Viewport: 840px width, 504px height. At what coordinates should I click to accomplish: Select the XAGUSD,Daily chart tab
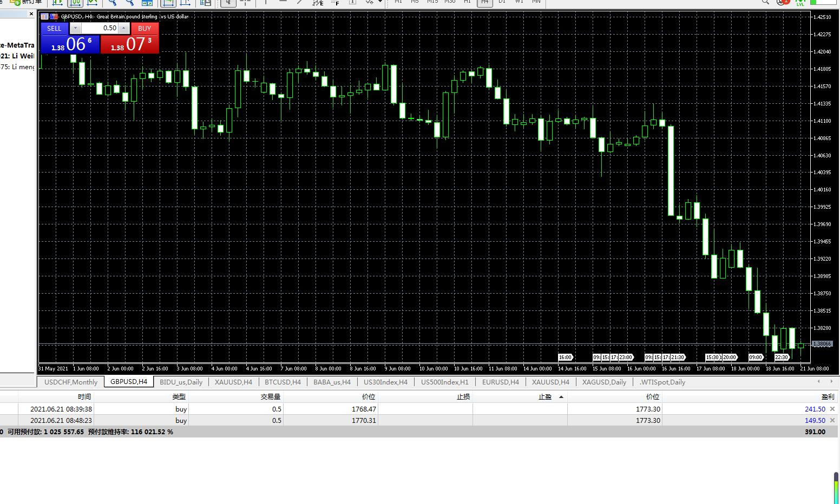coord(604,382)
